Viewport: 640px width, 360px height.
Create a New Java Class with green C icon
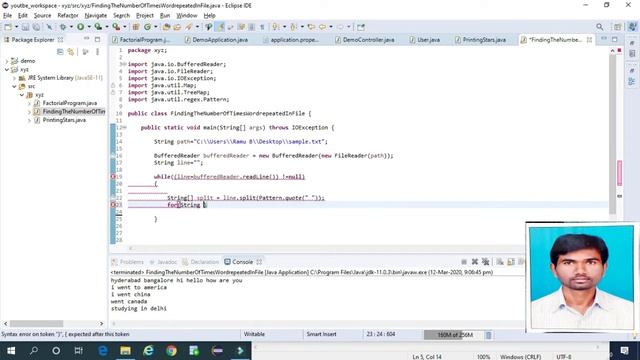147,27
